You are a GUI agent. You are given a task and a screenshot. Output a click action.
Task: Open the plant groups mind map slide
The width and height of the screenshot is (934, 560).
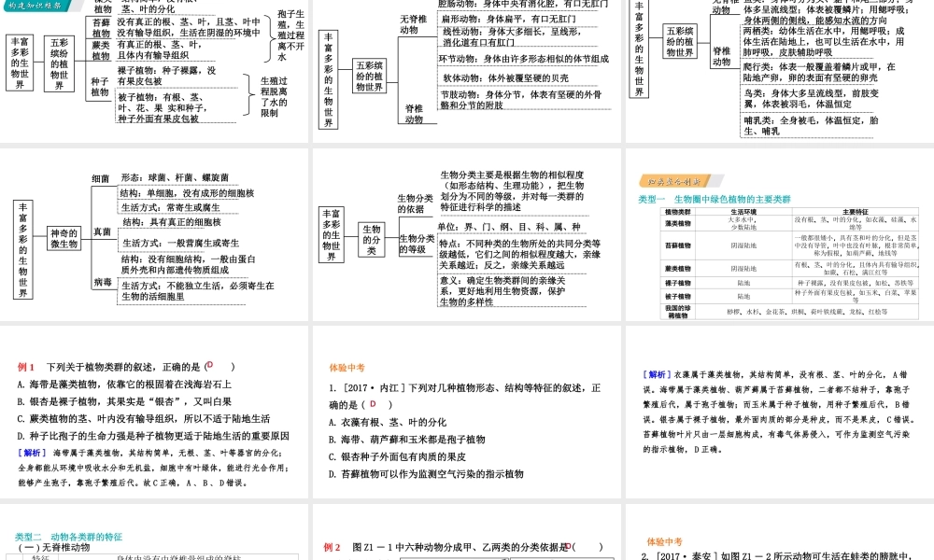coord(154,71)
